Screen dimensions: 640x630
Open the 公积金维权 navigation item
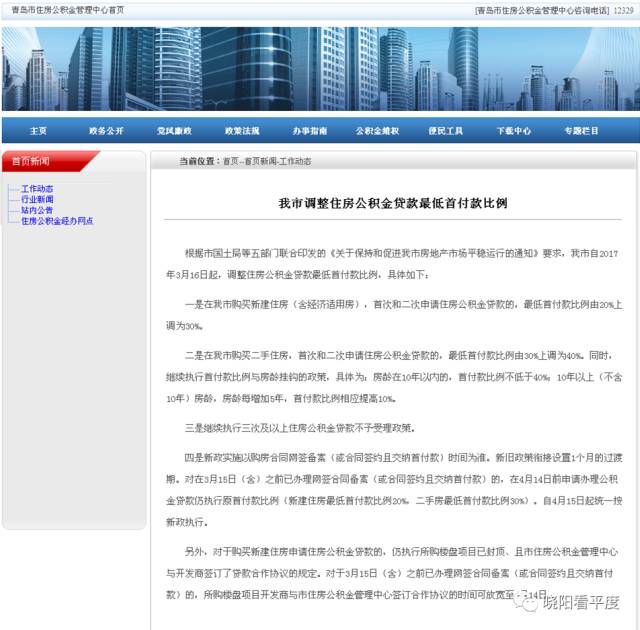[377, 131]
